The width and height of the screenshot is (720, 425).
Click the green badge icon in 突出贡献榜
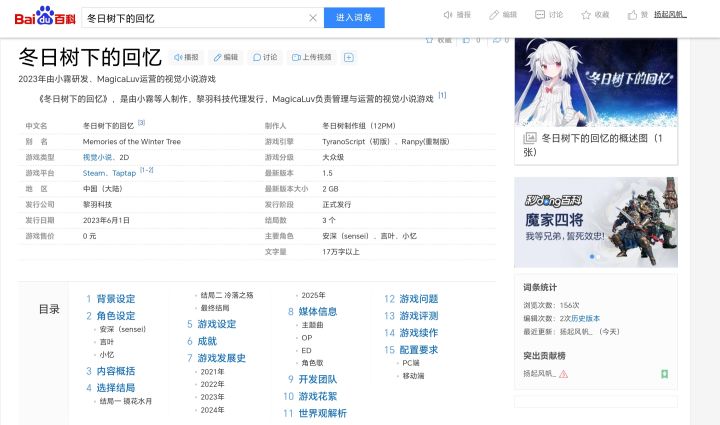pos(664,374)
